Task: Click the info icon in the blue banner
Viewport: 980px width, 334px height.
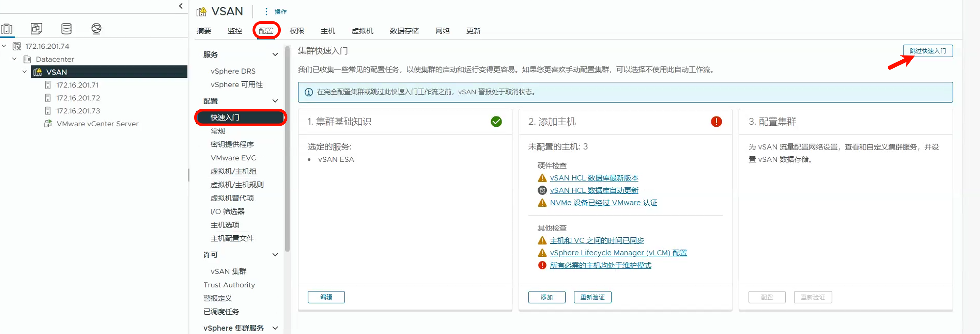Action: (x=309, y=92)
